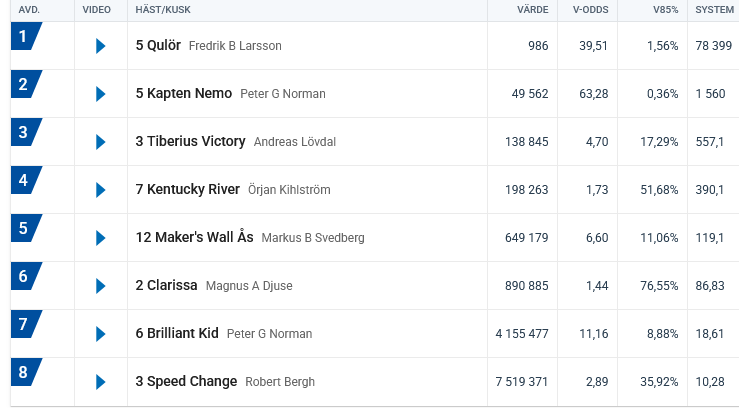Screen dimensions: 739x408
Task: Play the Clarissa race video
Action: (x=100, y=286)
